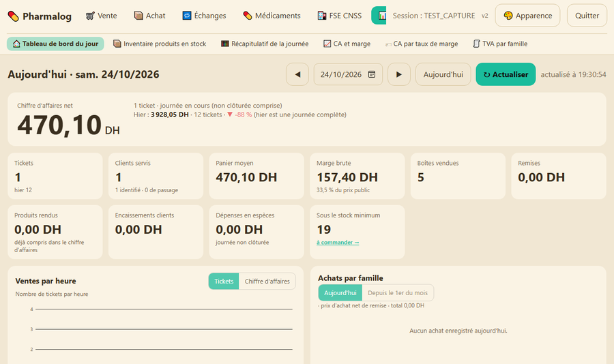
Task: Click the house icon in Tableau de bord tab
Action: [x=16, y=44]
